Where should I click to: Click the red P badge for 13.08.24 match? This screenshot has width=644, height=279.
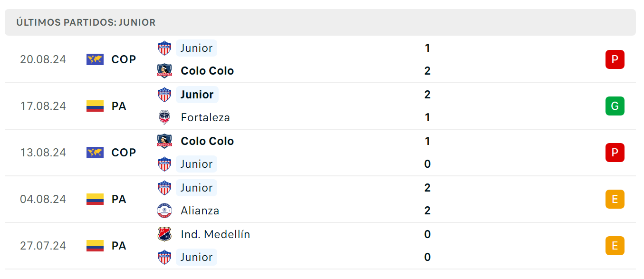pos(615,153)
